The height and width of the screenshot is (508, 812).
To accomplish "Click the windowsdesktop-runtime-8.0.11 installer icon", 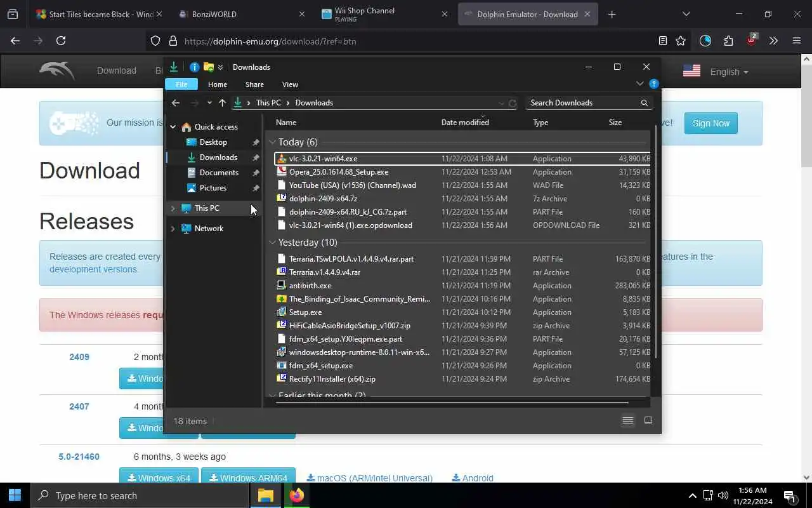I will click(282, 352).
